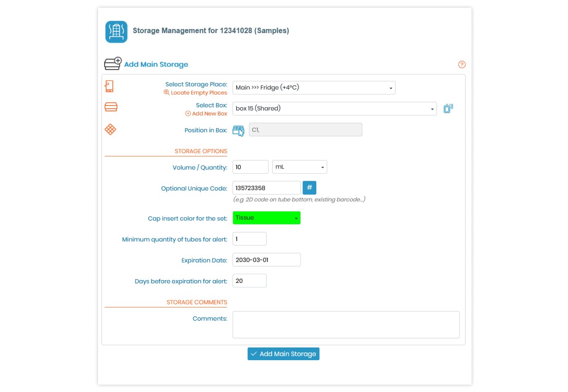Image resolution: width=568 pixels, height=392 pixels.
Task: Click the orange storage place fridge icon
Action: (x=109, y=86)
